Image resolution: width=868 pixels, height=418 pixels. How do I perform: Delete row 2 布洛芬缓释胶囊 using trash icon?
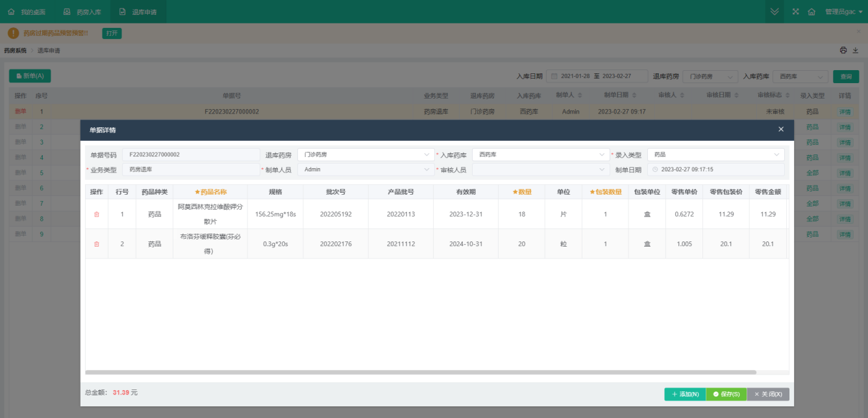coord(97,244)
